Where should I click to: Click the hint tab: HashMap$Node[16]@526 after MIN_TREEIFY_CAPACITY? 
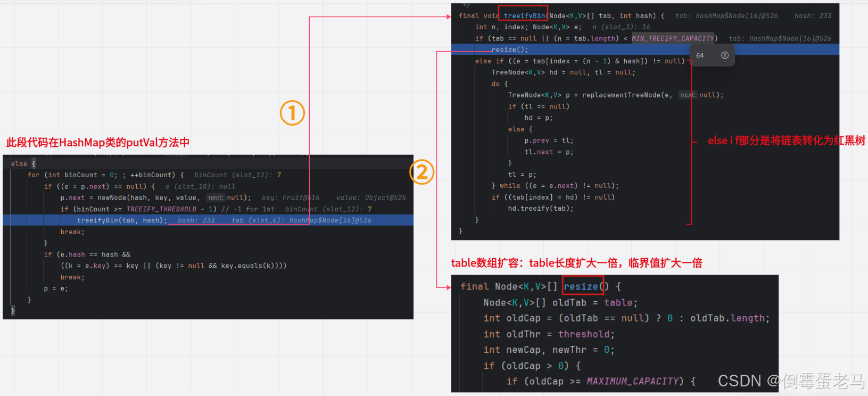(x=780, y=38)
